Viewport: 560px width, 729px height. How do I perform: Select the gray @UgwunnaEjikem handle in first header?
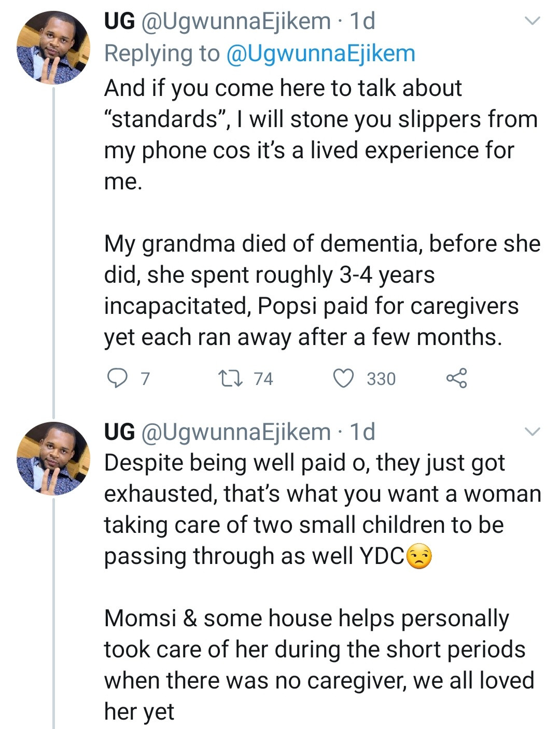click(x=236, y=21)
